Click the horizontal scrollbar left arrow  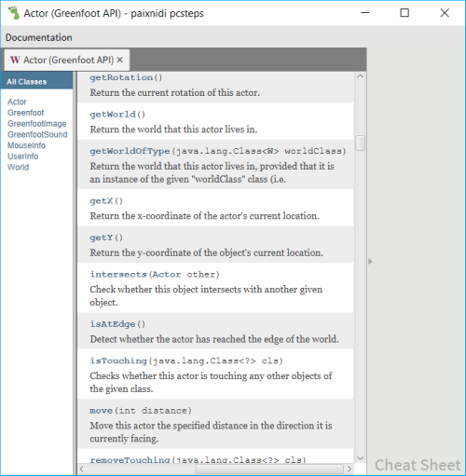[82, 469]
